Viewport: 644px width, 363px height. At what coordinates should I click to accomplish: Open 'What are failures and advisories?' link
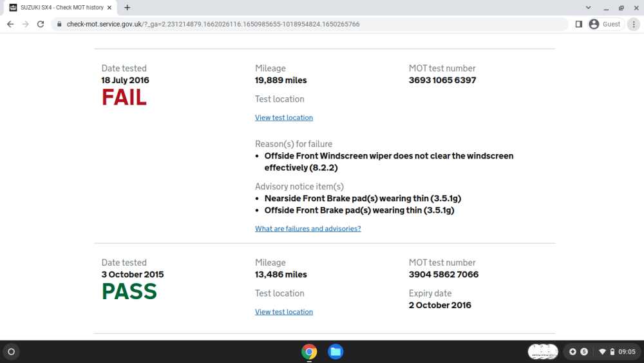[308, 229]
